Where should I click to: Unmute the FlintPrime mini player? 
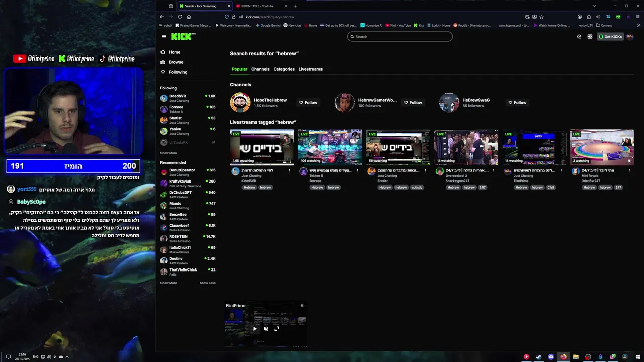pyautogui.click(x=266, y=329)
